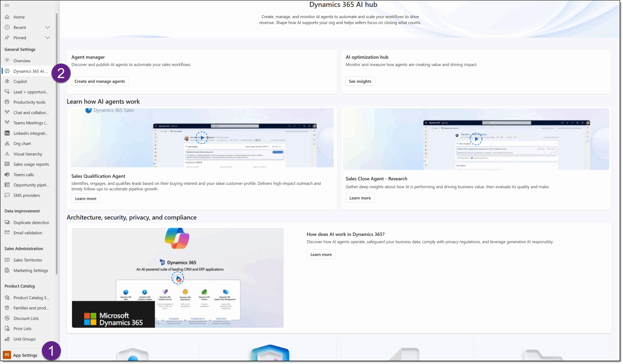The height and width of the screenshot is (364, 623).
Task: Play the Sales Qualification Agent video
Action: coord(202,138)
